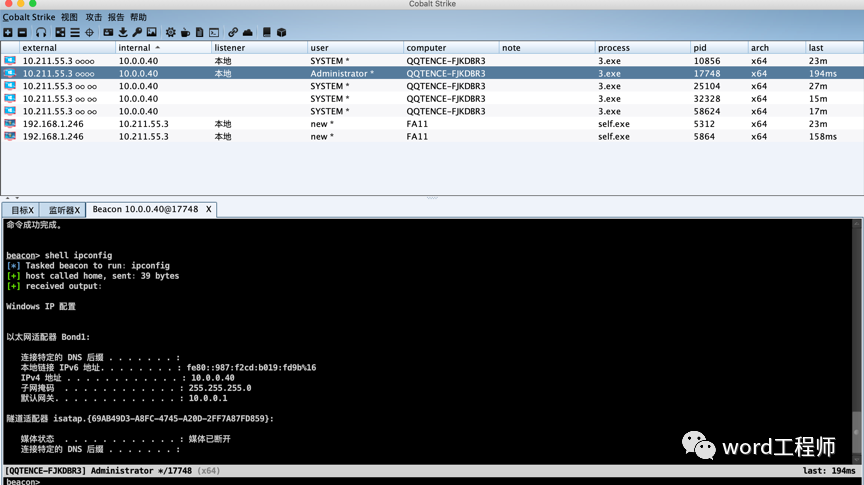Click the disconnect from team server minus icon
The height and width of the screenshot is (485, 864).
pos(22,33)
